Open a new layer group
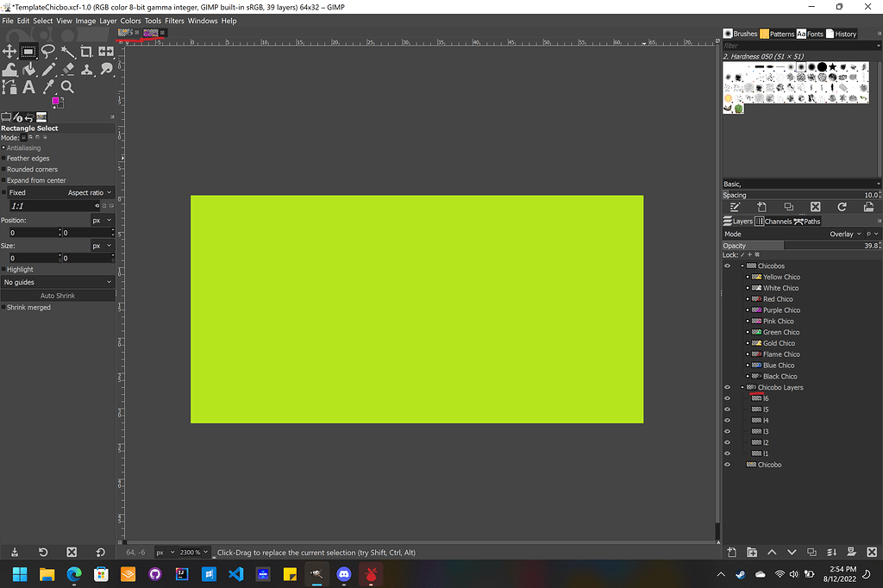 [x=752, y=552]
